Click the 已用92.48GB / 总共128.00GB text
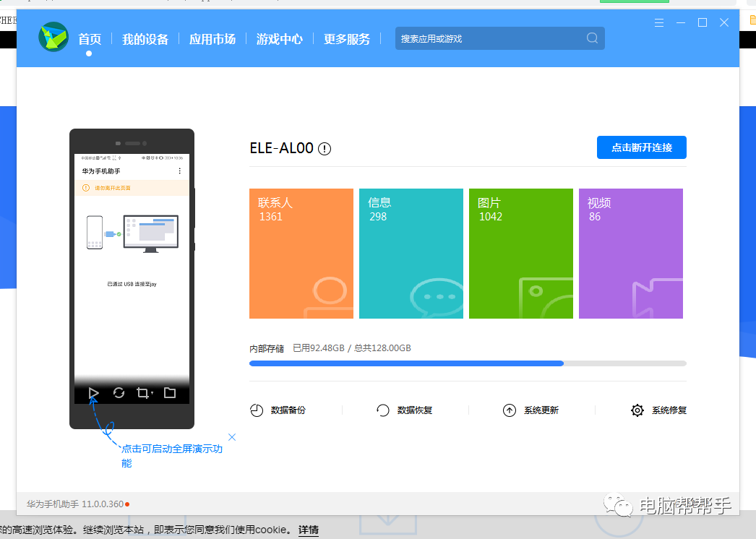756x539 pixels. click(352, 348)
